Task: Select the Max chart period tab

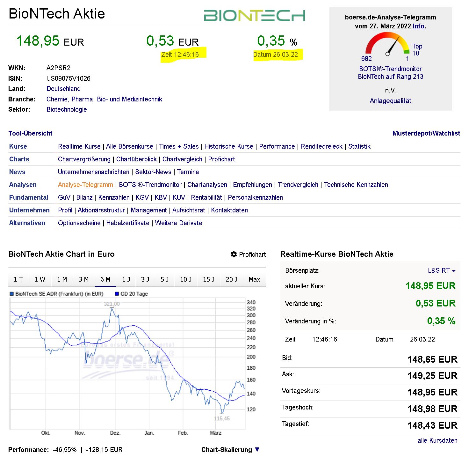Action: 254,279
